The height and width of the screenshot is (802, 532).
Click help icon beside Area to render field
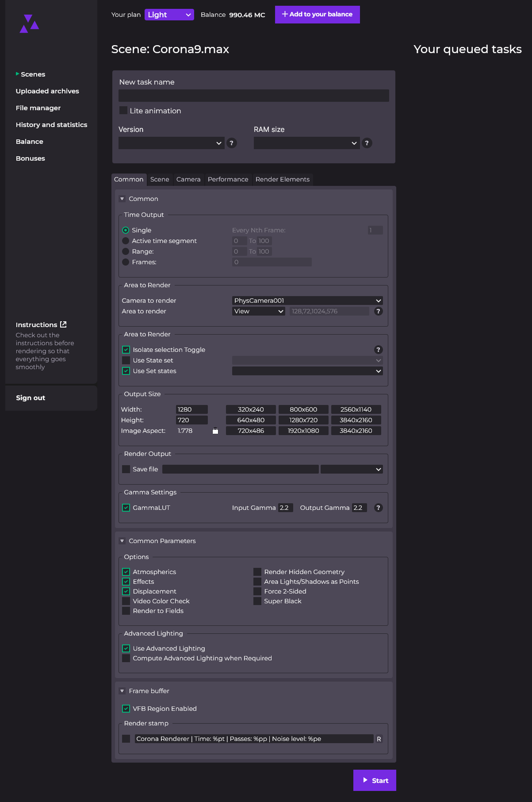[378, 311]
